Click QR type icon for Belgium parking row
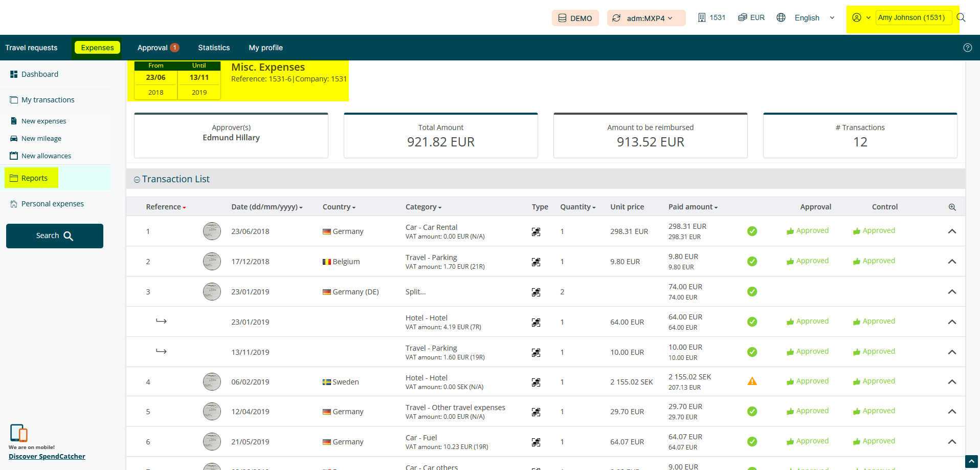Image resolution: width=980 pixels, height=470 pixels. (x=536, y=262)
